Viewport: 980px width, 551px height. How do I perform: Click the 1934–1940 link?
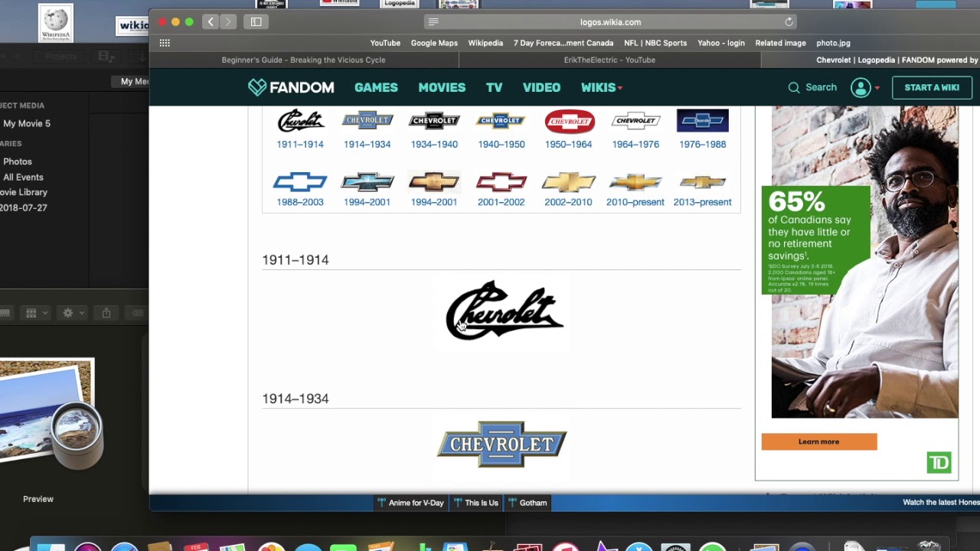point(434,144)
